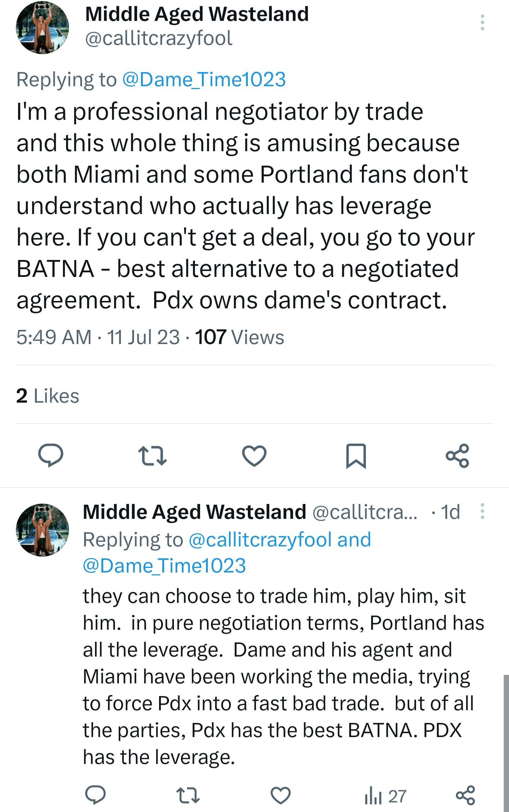This screenshot has width=509, height=812.
Task: Open @Dame_Time1023 profile from the top reply line
Action: (204, 79)
